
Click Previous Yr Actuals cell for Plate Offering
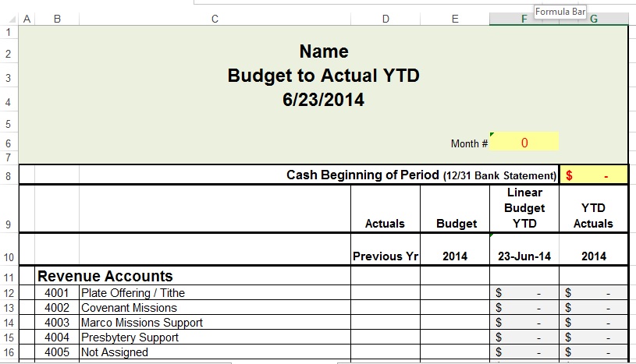click(x=386, y=292)
